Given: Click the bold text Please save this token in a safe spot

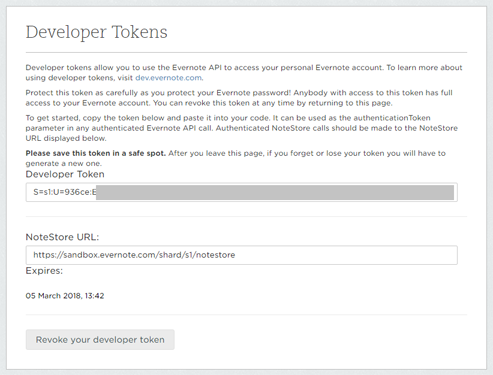Looking at the screenshot, I should 96,153.
